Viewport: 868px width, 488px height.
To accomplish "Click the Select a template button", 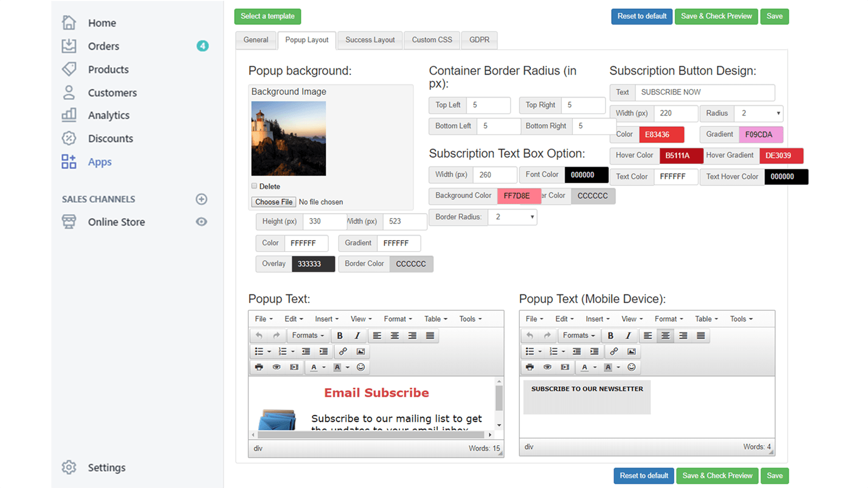I will pyautogui.click(x=267, y=16).
